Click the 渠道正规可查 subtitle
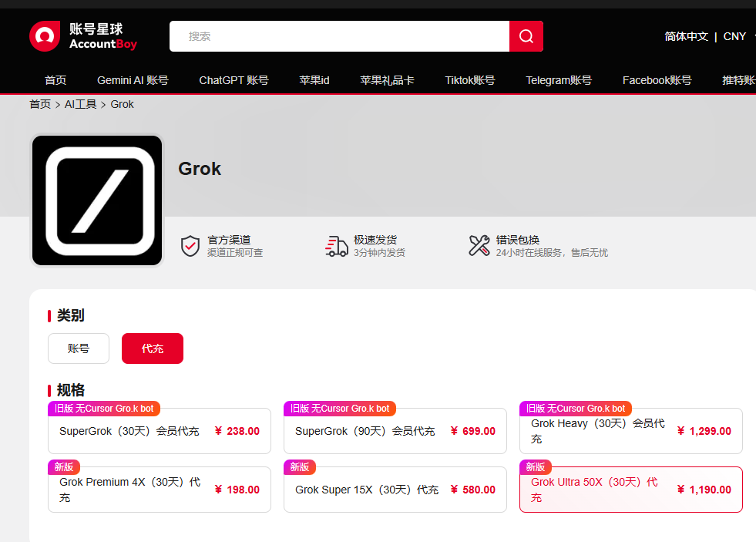756x542 pixels. point(235,253)
